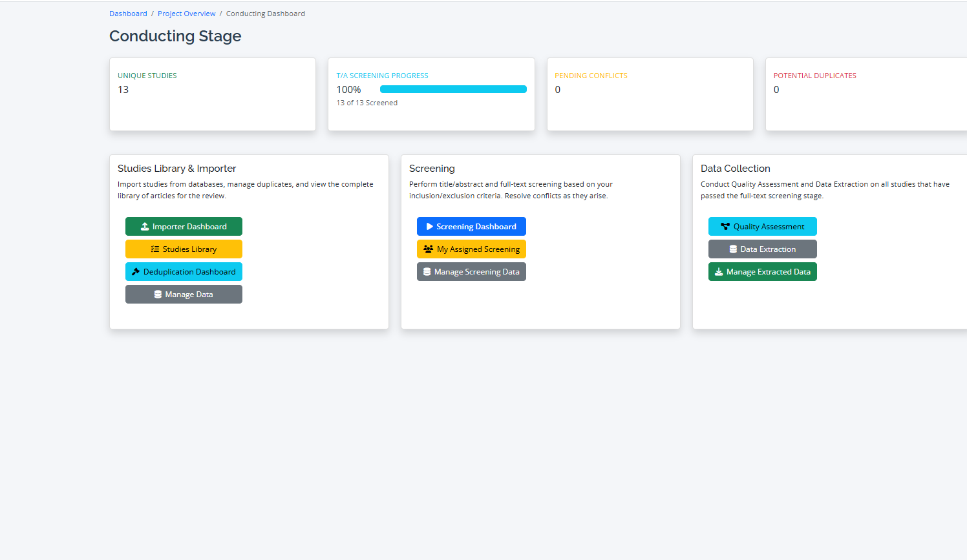Go to Project Overview breadcrumb
967x560 pixels.
187,14
